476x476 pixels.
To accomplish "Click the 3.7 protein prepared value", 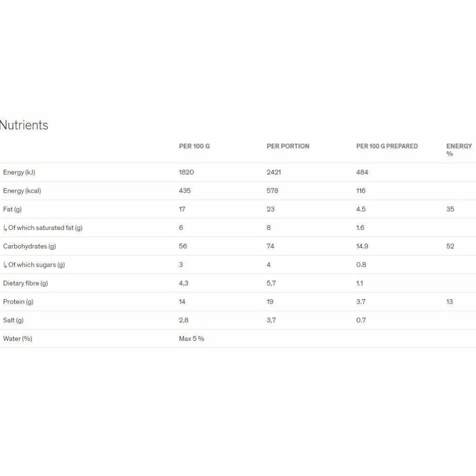I will [x=361, y=302].
